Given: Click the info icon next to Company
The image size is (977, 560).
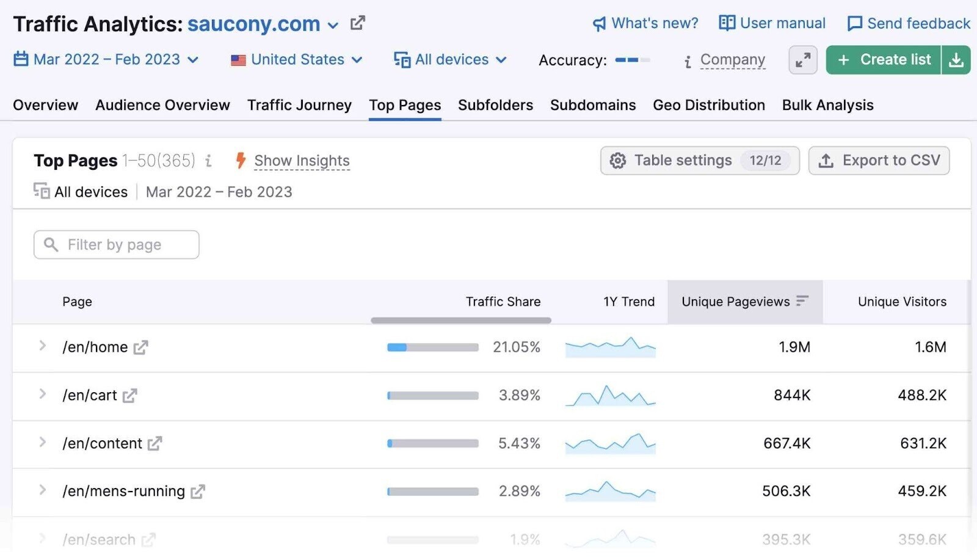Looking at the screenshot, I should (x=688, y=61).
